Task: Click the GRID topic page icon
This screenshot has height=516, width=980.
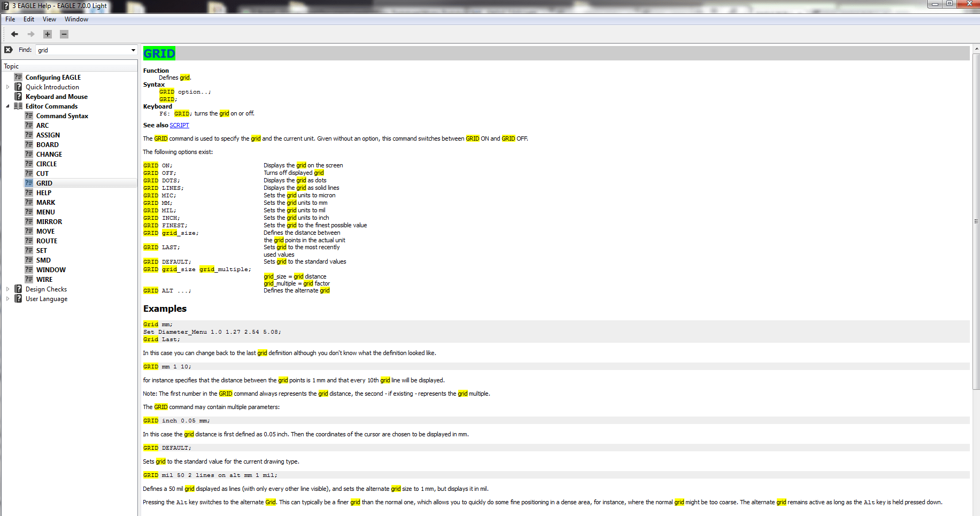Action: tap(29, 183)
